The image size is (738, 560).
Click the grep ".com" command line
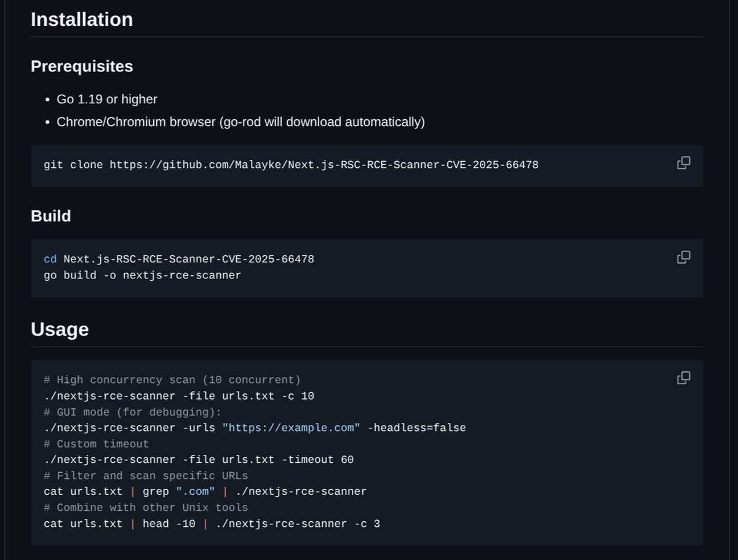coord(205,492)
